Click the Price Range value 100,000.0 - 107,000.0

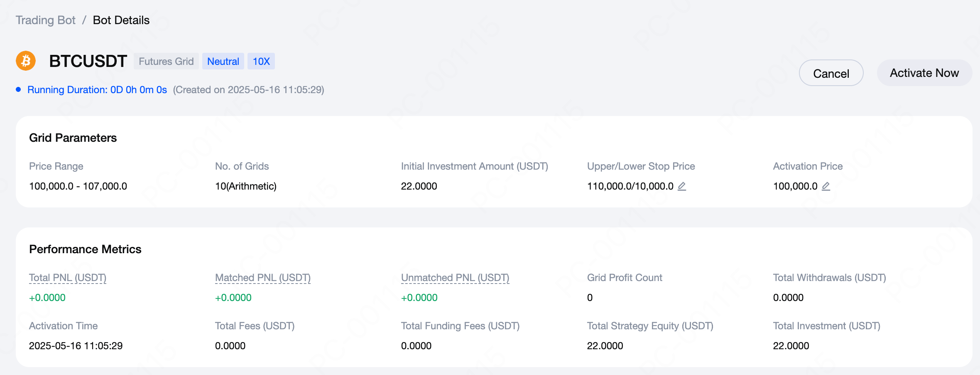(x=78, y=186)
